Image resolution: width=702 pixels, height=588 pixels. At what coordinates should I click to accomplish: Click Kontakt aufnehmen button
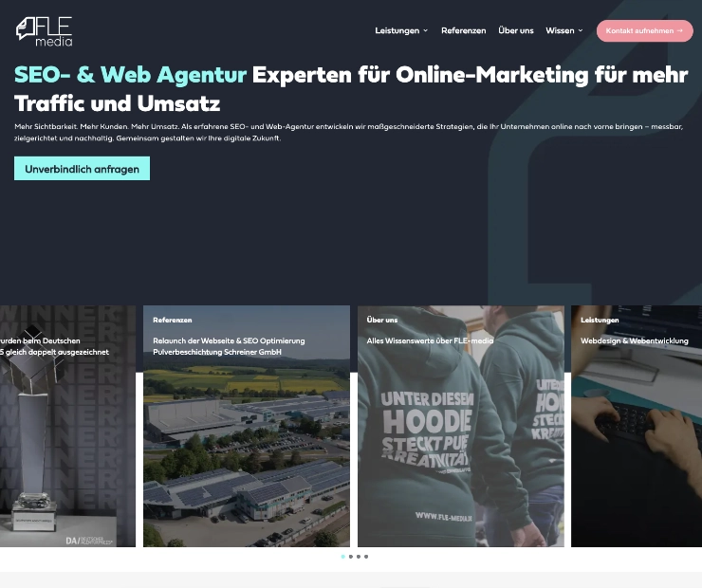point(645,31)
